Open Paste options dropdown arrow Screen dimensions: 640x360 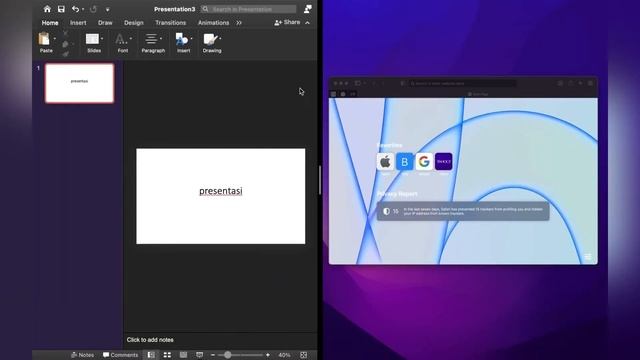[x=55, y=39]
